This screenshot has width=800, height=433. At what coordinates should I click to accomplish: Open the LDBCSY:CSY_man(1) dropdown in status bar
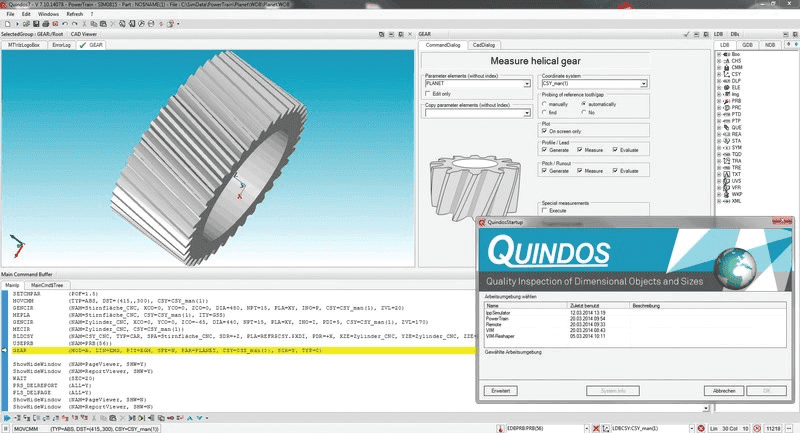692,429
